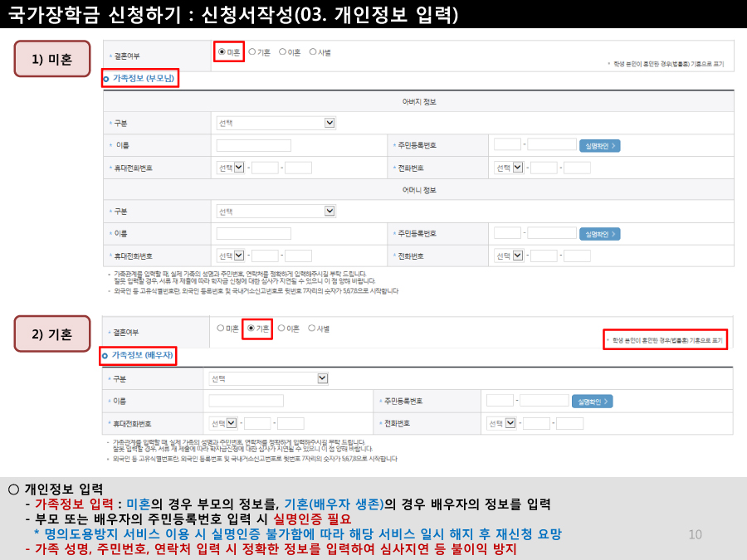Image resolution: width=747 pixels, height=560 pixels.
Task: Click mother's 휴대전화번호 middle digits field
Action: [x=265, y=256]
